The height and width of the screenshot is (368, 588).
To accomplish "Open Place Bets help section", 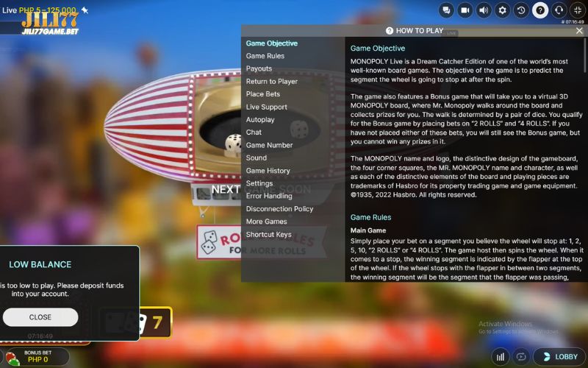I will point(263,94).
